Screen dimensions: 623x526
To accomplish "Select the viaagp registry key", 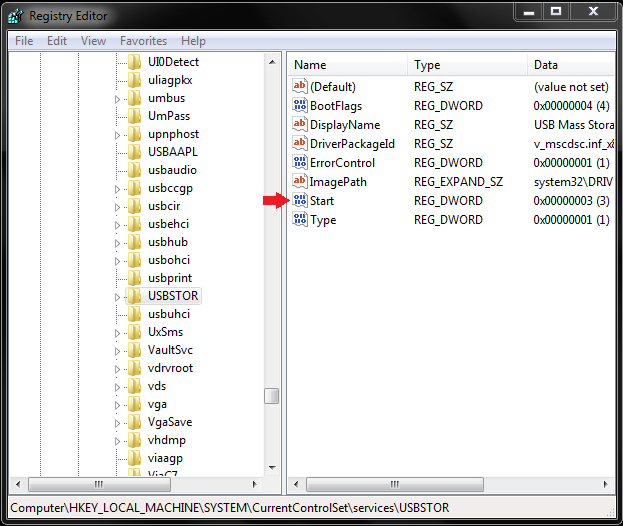I will [165, 458].
